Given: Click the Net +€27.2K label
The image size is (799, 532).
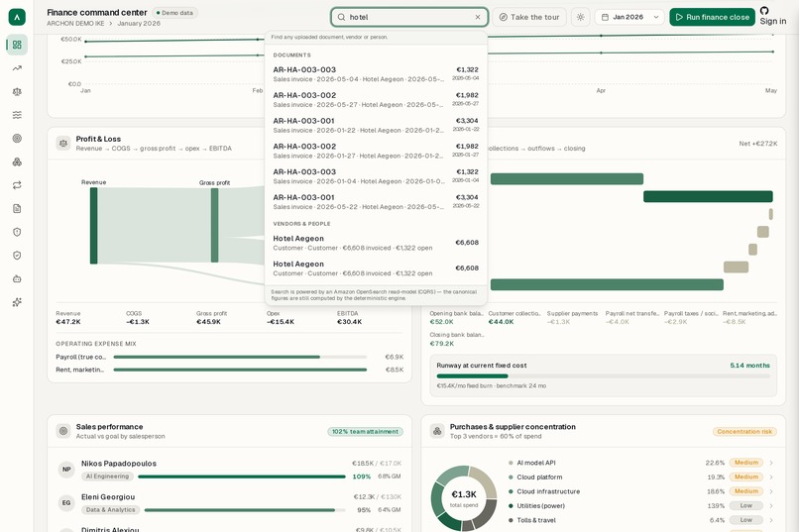Looking at the screenshot, I should pos(758,144).
